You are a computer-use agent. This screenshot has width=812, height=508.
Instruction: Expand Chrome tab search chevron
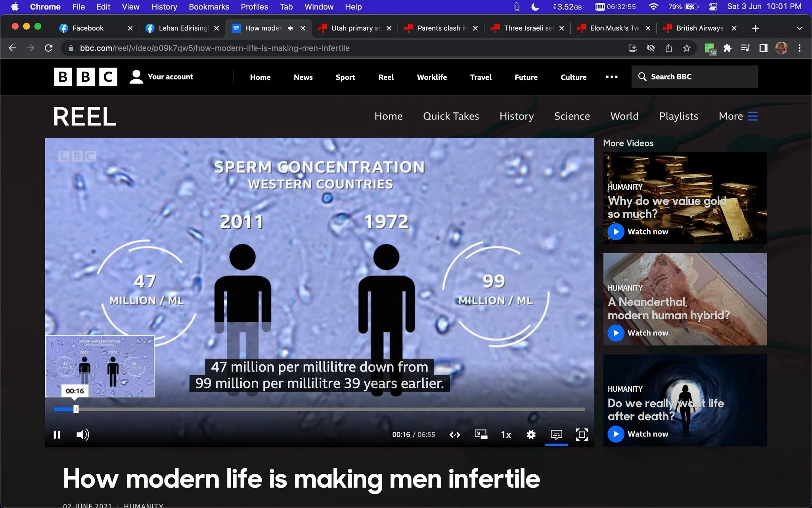[799, 28]
